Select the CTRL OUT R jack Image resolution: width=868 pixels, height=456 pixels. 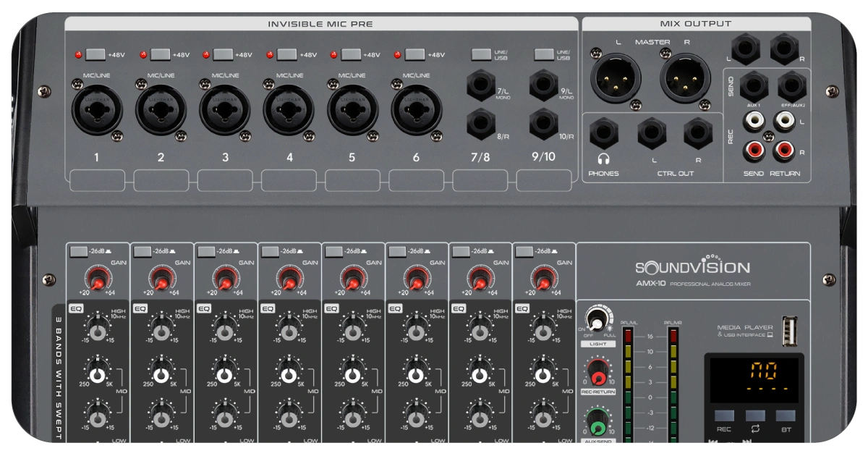click(698, 135)
